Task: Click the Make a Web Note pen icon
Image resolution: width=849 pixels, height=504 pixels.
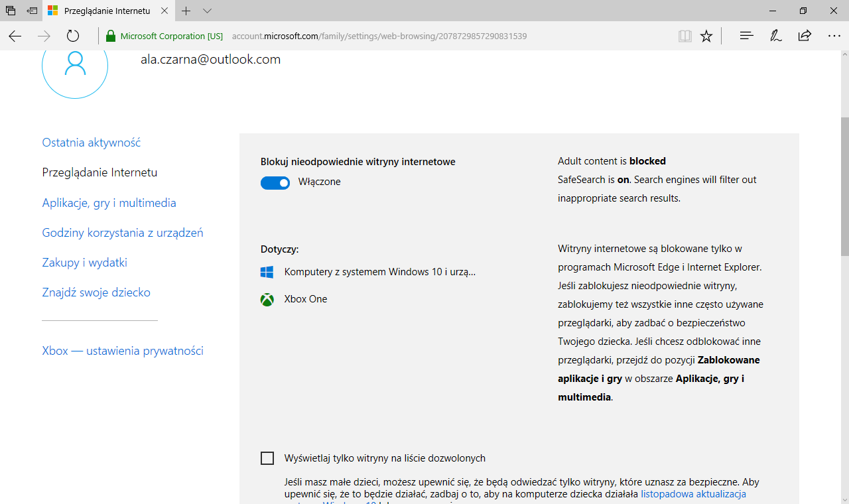Action: click(x=775, y=36)
